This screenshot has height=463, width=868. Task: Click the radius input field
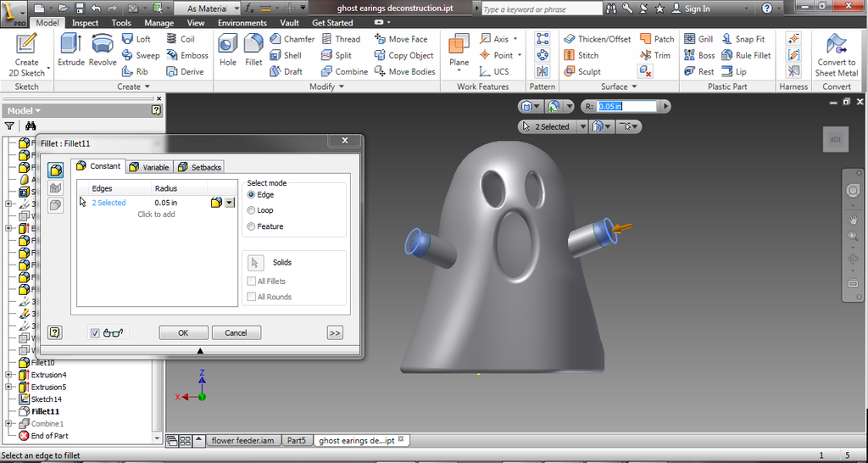tap(626, 106)
